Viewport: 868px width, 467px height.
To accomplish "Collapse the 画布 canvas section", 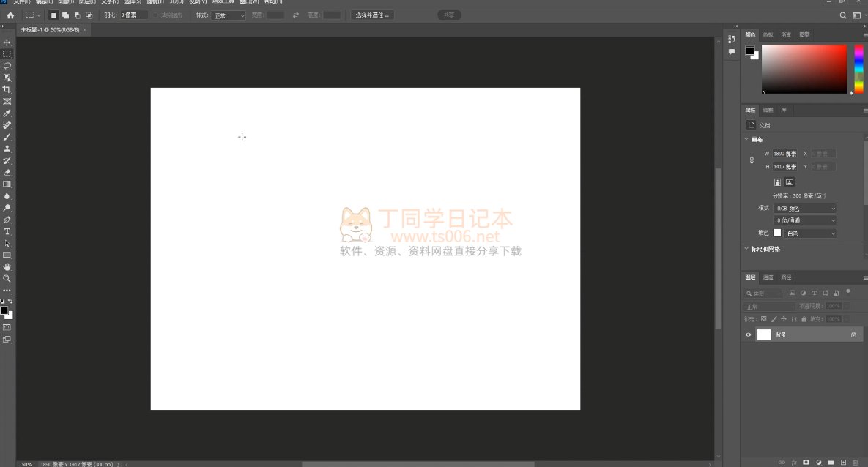I will [746, 139].
